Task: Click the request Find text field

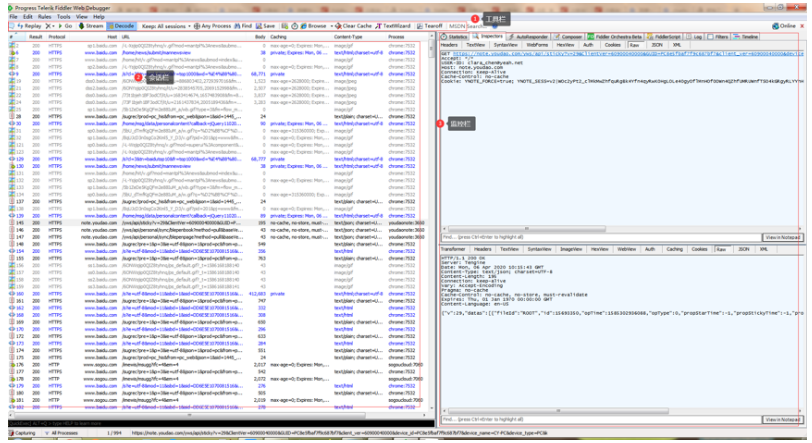Action: [601, 237]
